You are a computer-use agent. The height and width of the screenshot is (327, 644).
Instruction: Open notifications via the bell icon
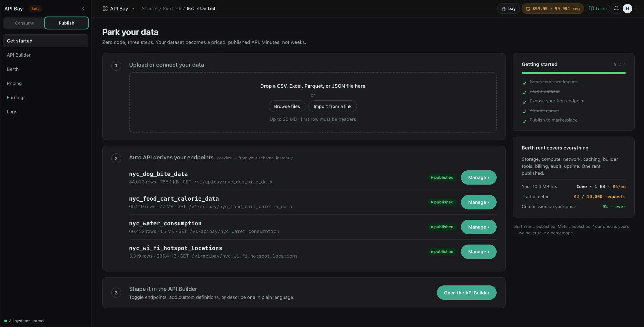click(x=616, y=9)
